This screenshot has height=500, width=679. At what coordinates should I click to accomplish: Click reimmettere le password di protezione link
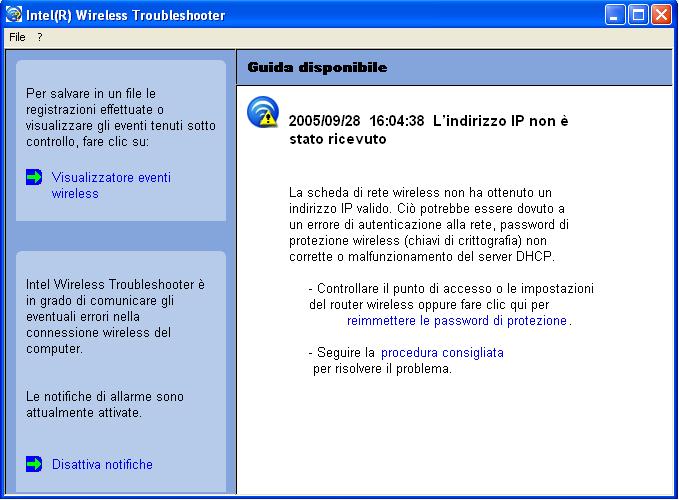click(x=457, y=321)
